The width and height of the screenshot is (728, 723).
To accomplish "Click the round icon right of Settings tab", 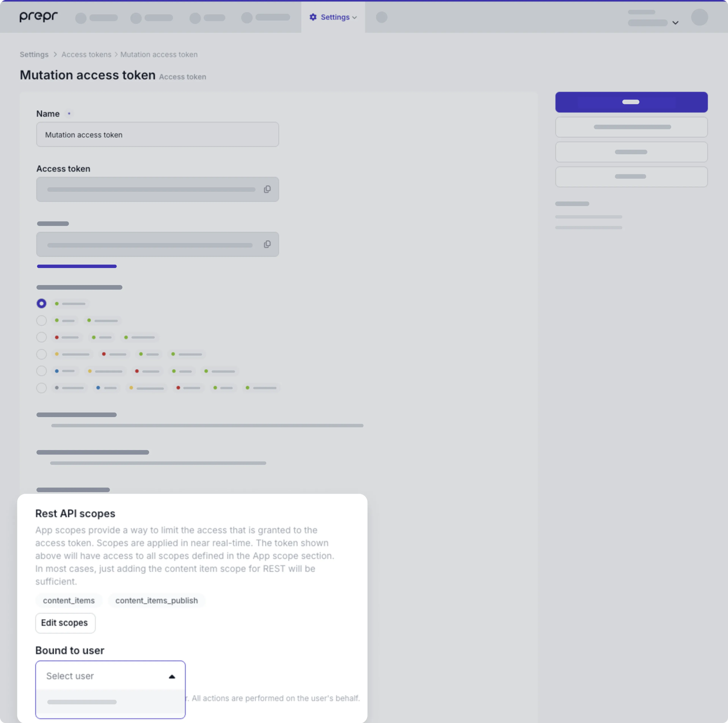I will [382, 17].
